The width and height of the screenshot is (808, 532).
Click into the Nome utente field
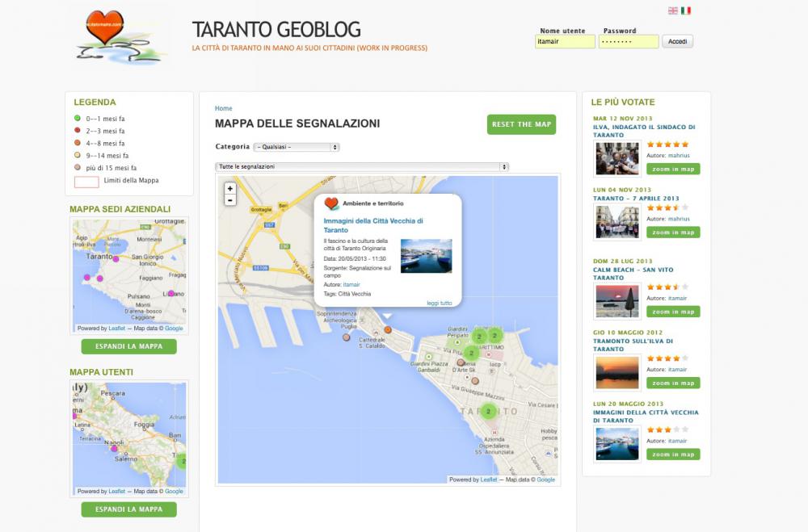(565, 41)
